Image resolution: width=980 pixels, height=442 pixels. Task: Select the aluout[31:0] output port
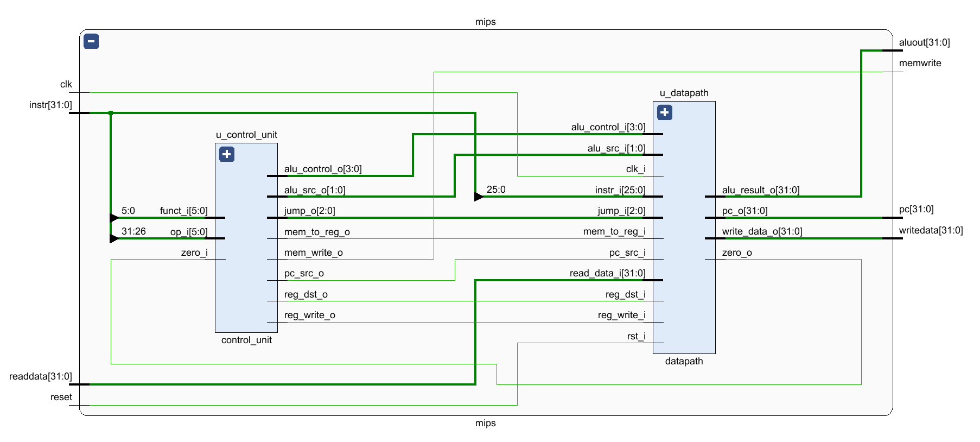click(924, 42)
